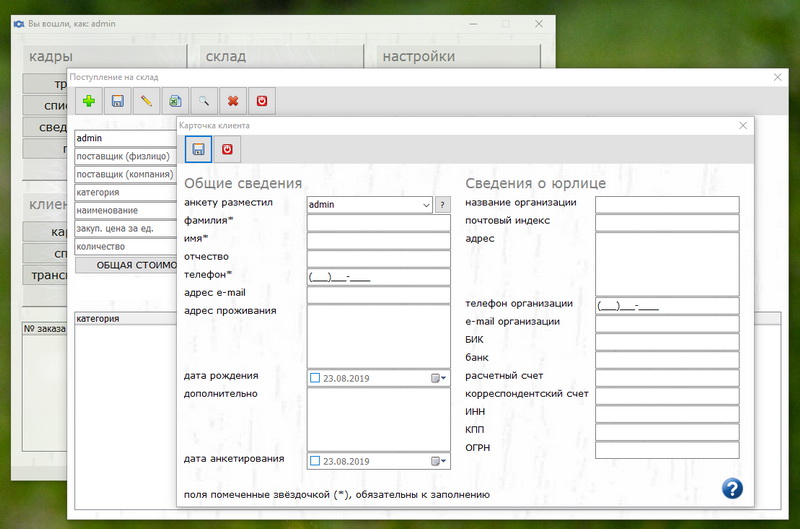Click the банк field
Viewport: 800px width, 529px height.
667,360
